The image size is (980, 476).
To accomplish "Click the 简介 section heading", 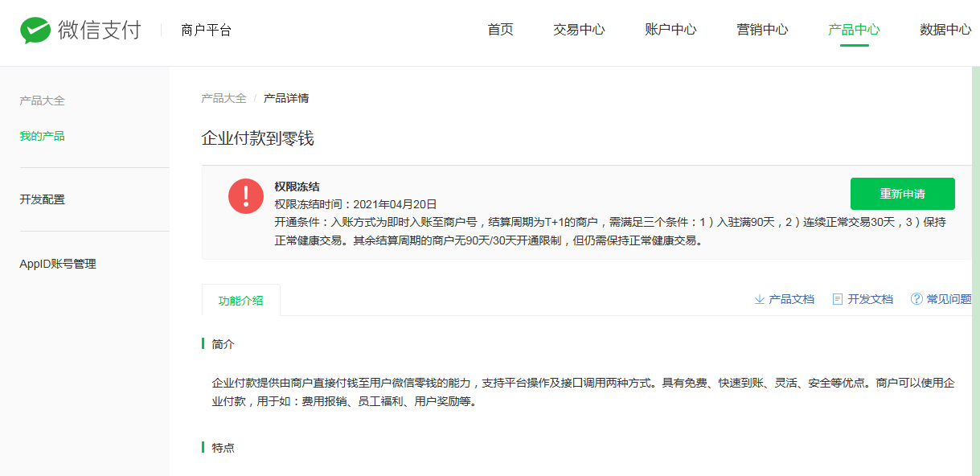I will pyautogui.click(x=223, y=344).
